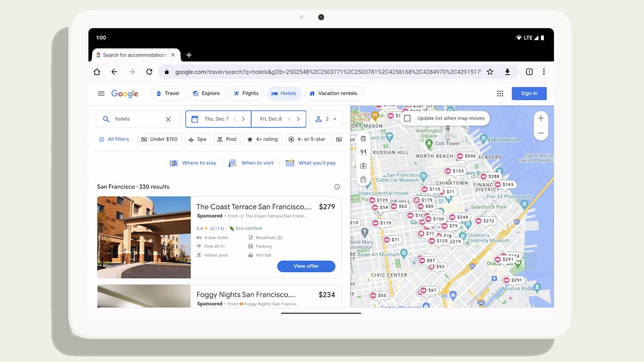Open Google hamburger main menu
The image size is (644, 362).
click(101, 94)
